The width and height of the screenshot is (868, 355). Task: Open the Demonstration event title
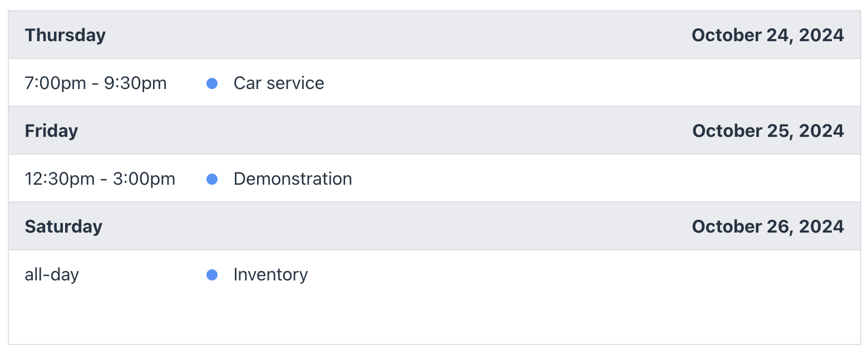(x=293, y=179)
